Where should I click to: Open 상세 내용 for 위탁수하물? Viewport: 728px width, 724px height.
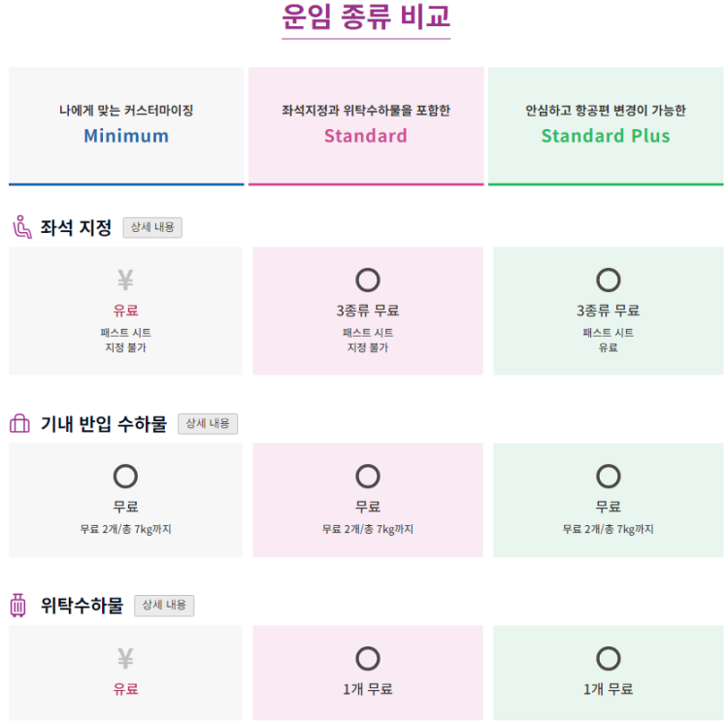164,606
